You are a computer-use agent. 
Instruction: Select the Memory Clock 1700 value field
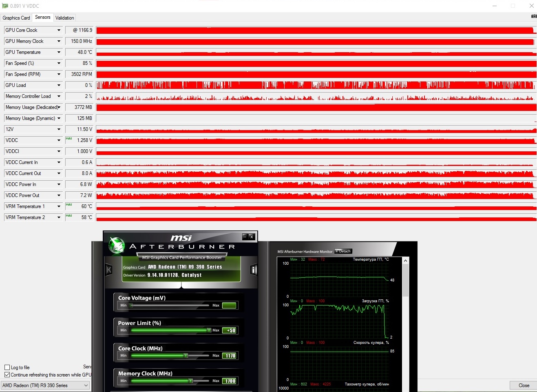(229, 381)
